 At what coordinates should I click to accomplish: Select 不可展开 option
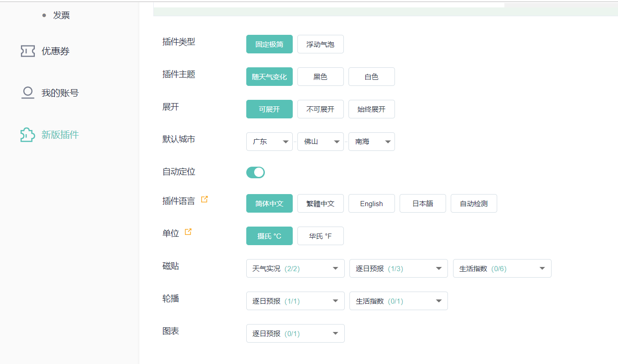(x=321, y=109)
